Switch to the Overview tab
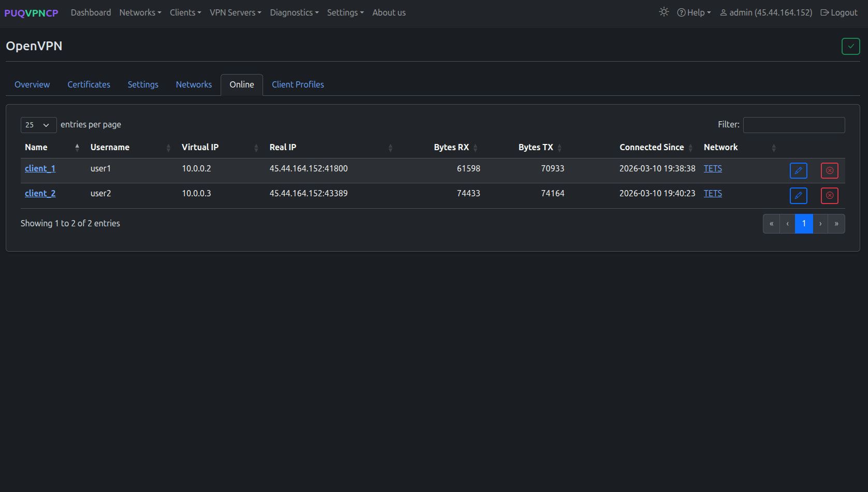 [x=32, y=84]
